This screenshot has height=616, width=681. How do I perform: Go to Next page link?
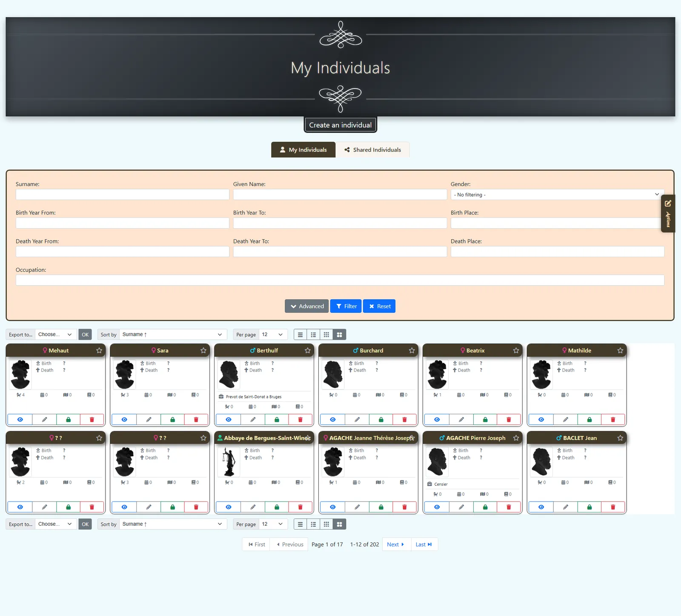pyautogui.click(x=396, y=544)
